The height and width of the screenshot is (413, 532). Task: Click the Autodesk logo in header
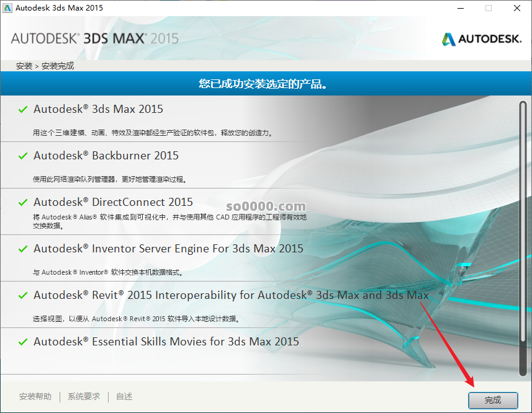[482, 39]
